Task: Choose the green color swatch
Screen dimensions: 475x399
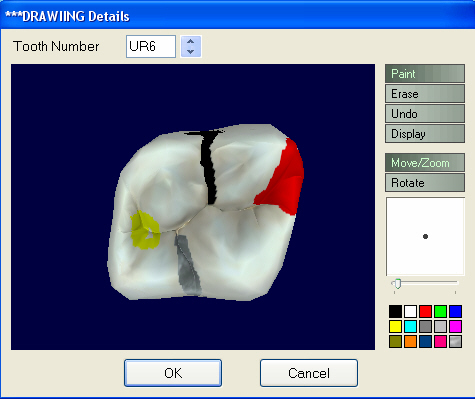Action: point(440,312)
